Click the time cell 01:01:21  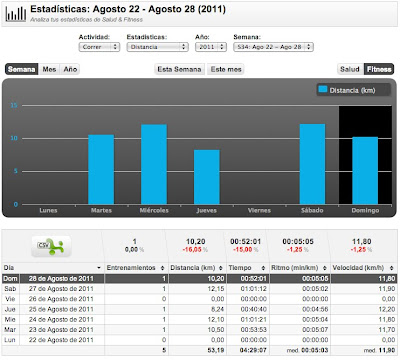[x=254, y=319]
